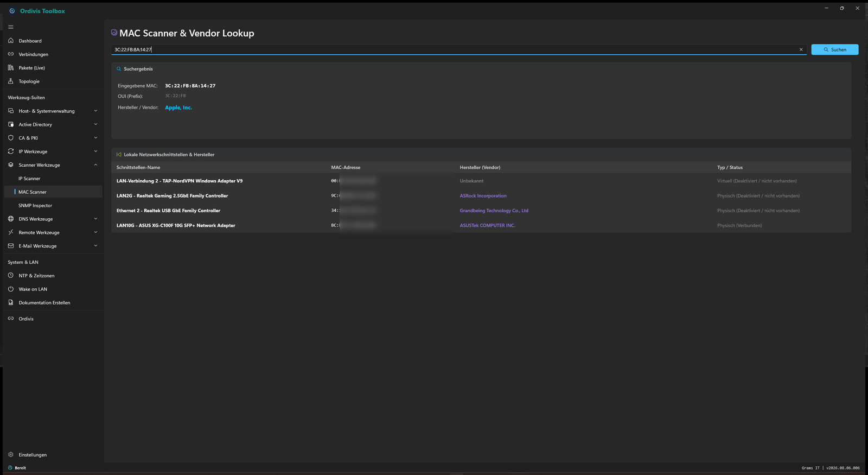The width and height of the screenshot is (868, 475).
Task: Click the Verbindungen link icon
Action: click(x=11, y=54)
